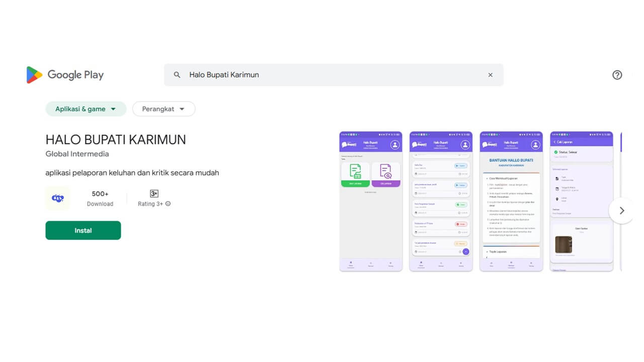
Task: Click the HALO BUPATI KARIMUN app title
Action: click(x=116, y=139)
